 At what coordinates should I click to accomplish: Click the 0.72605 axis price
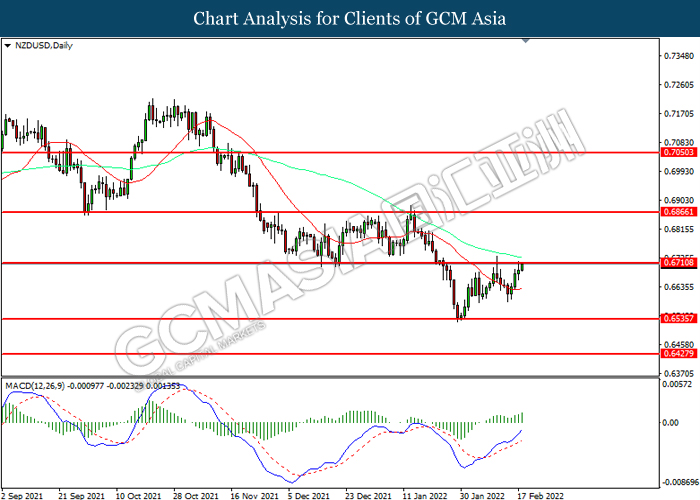pyautogui.click(x=679, y=85)
